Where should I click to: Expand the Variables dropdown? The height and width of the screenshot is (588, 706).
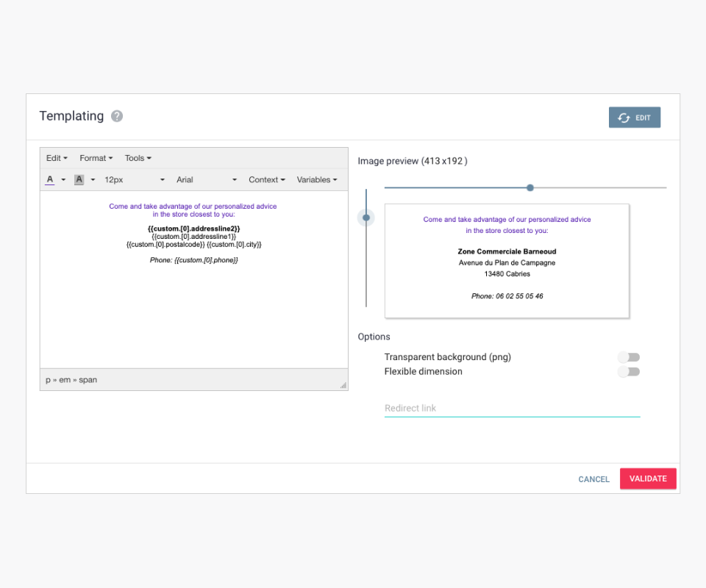pyautogui.click(x=317, y=179)
